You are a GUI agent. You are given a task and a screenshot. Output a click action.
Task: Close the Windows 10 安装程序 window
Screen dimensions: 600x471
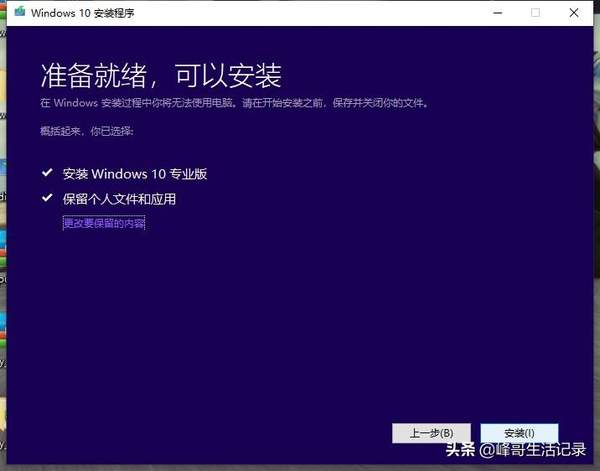pyautogui.click(x=574, y=13)
